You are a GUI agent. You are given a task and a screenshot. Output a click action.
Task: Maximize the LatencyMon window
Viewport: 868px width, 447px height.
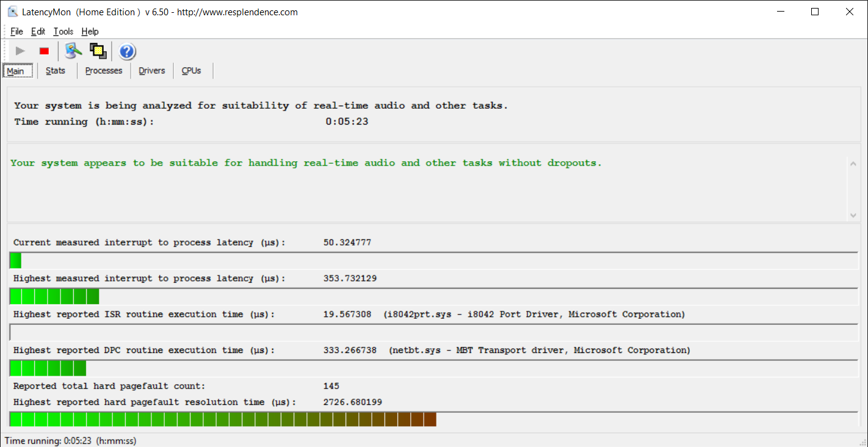pos(815,12)
